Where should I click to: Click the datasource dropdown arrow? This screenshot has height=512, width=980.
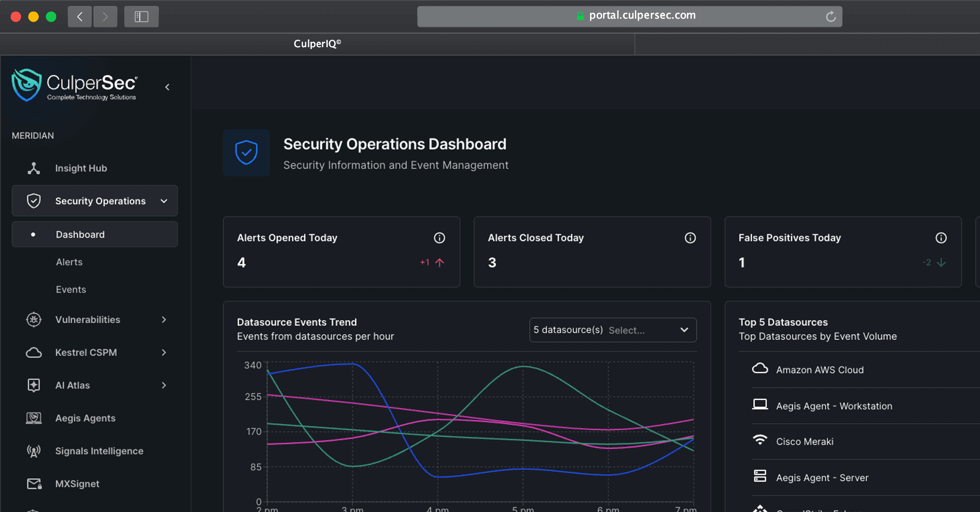point(685,330)
